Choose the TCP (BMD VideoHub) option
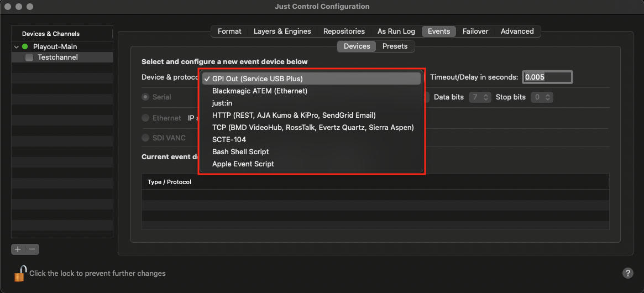The height and width of the screenshot is (293, 644). coord(312,127)
